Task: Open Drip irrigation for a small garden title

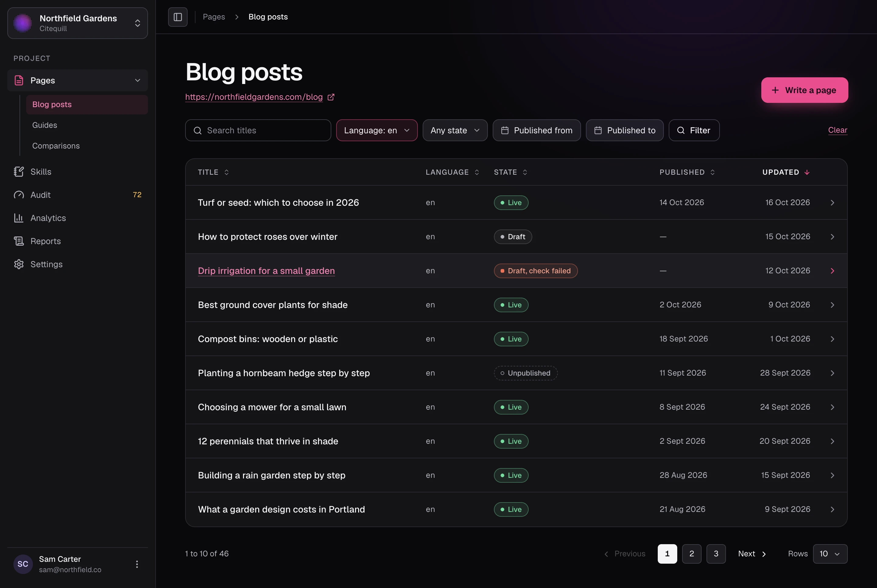Action: 266,271
